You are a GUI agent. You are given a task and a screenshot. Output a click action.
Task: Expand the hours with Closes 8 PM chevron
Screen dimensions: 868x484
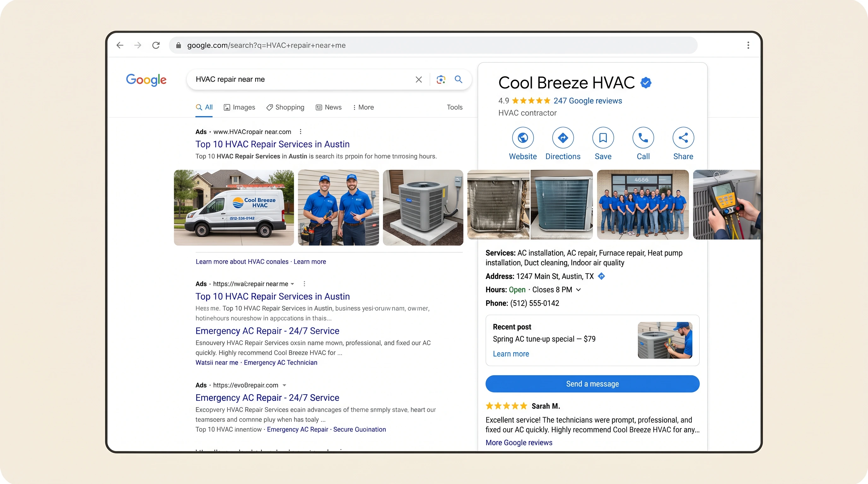coord(578,290)
